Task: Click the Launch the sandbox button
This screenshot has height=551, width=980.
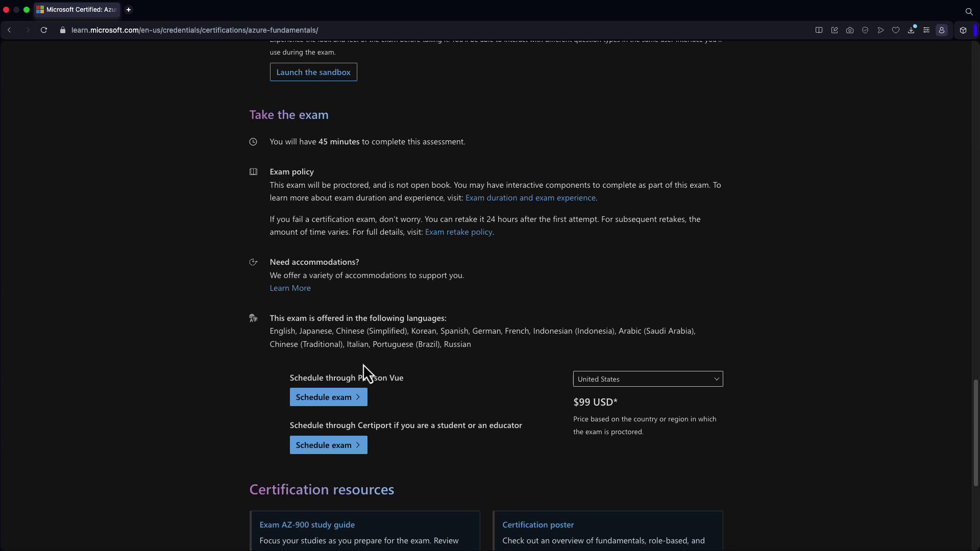Action: [x=313, y=72]
